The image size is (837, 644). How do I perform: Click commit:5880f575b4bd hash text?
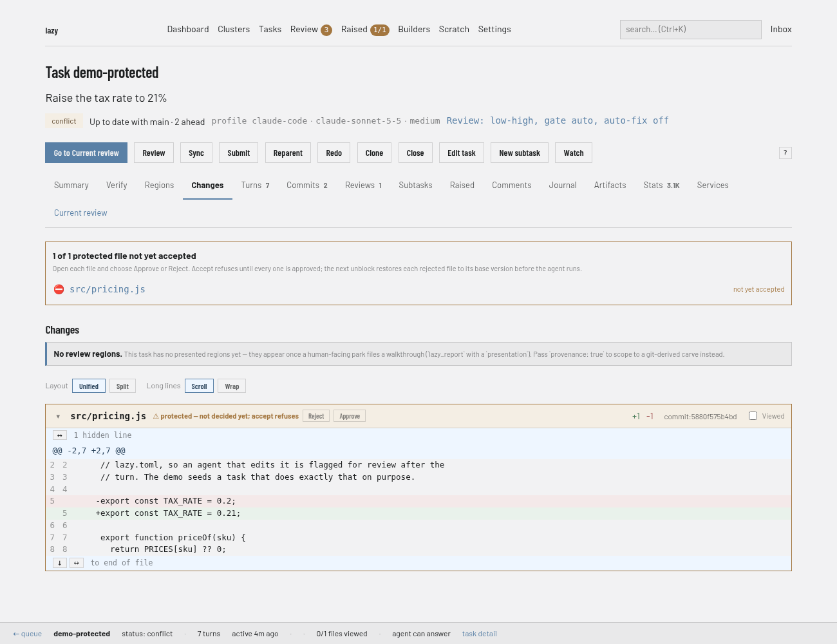coord(701,417)
